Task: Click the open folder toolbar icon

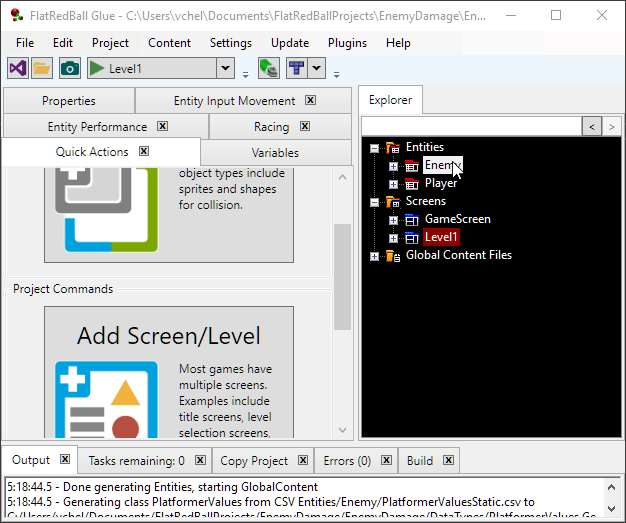Action: 42,68
